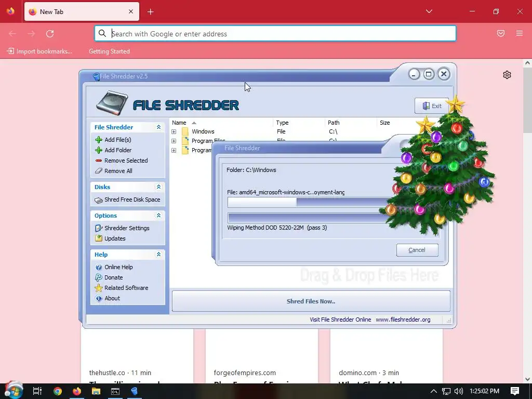This screenshot has width=532, height=399.
Task: Reload the page with Firefox refresh icon
Action: 50,34
